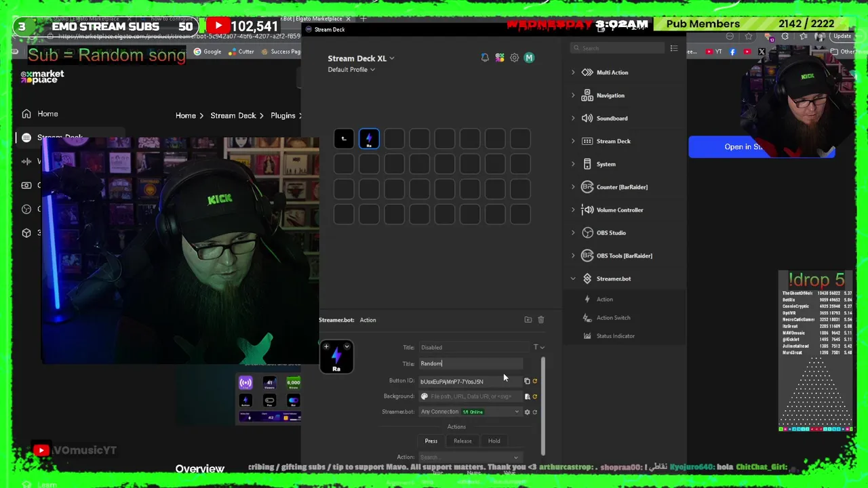
Task: Expand the Navigation category
Action: (x=573, y=96)
